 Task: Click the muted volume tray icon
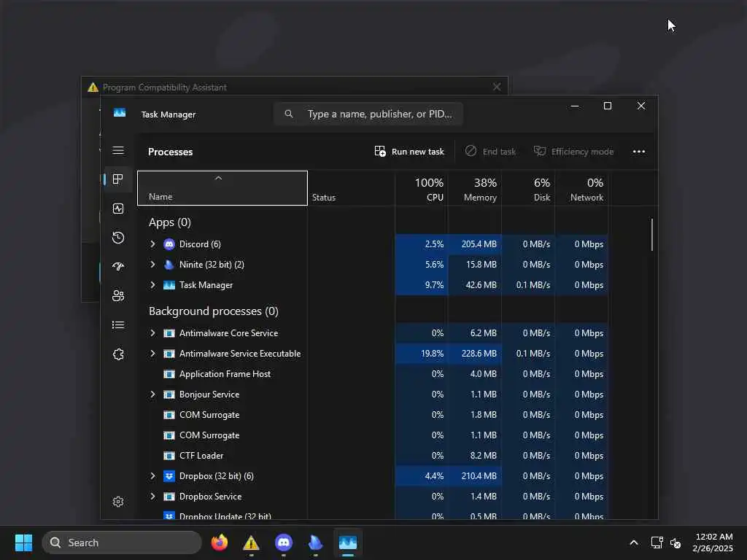tap(676, 542)
